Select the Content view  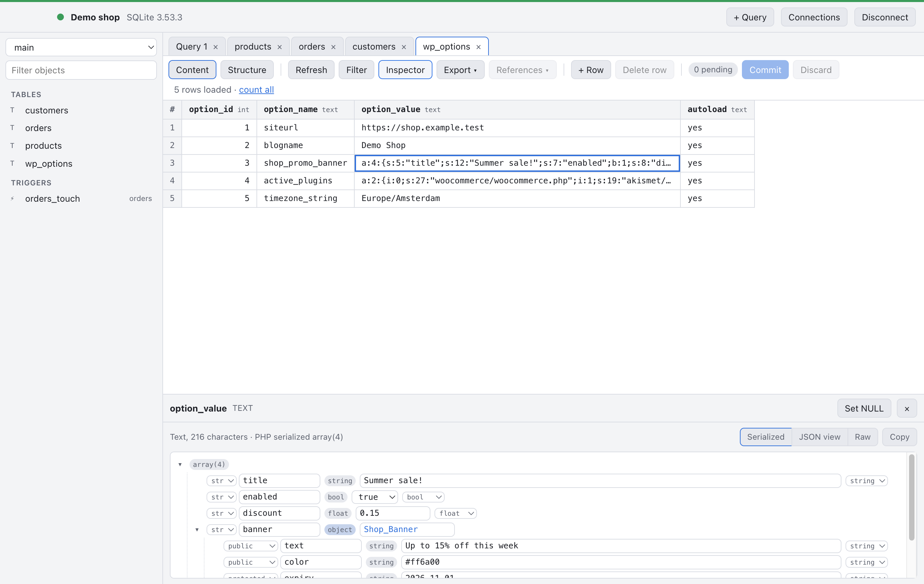click(x=192, y=70)
